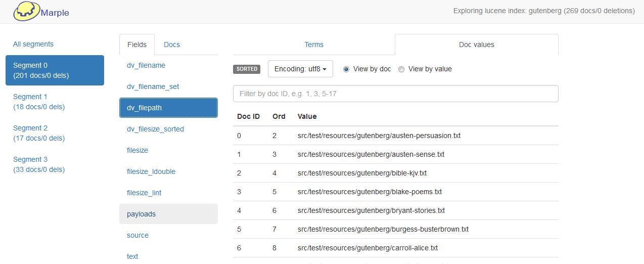This screenshot has width=644, height=264.
Task: Open the dv_filename field
Action: click(146, 65)
